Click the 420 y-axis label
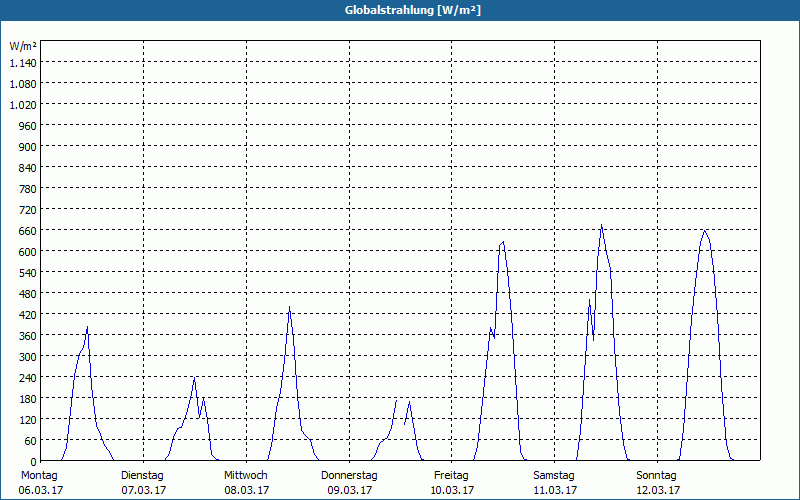The image size is (800, 500). (x=28, y=315)
